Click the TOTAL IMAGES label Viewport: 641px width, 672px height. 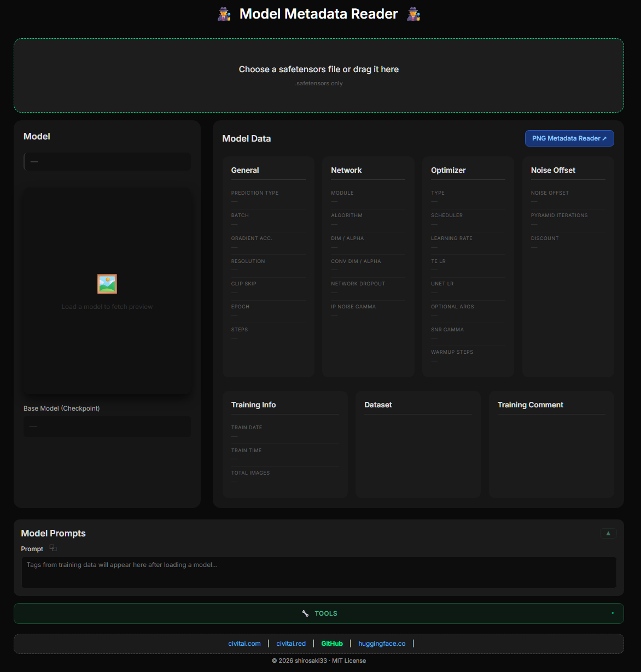pyautogui.click(x=250, y=473)
